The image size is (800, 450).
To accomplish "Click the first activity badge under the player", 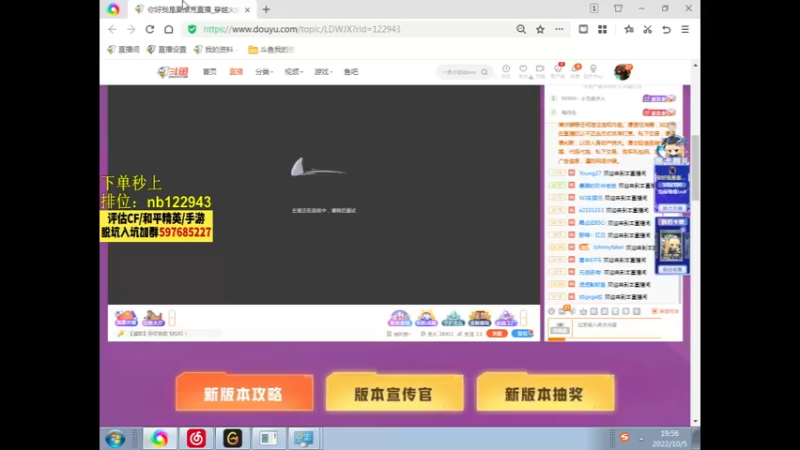I will point(126,318).
